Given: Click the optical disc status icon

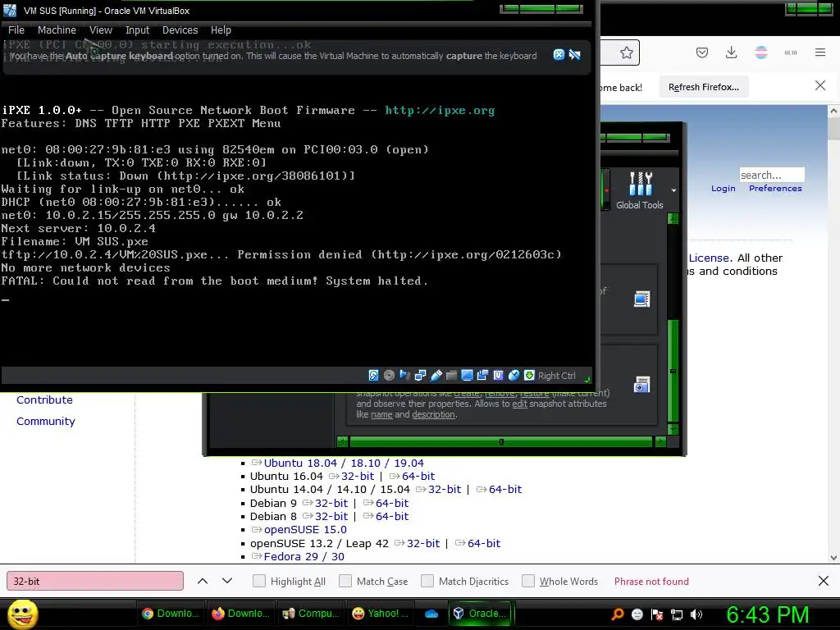Looking at the screenshot, I should point(389,376).
